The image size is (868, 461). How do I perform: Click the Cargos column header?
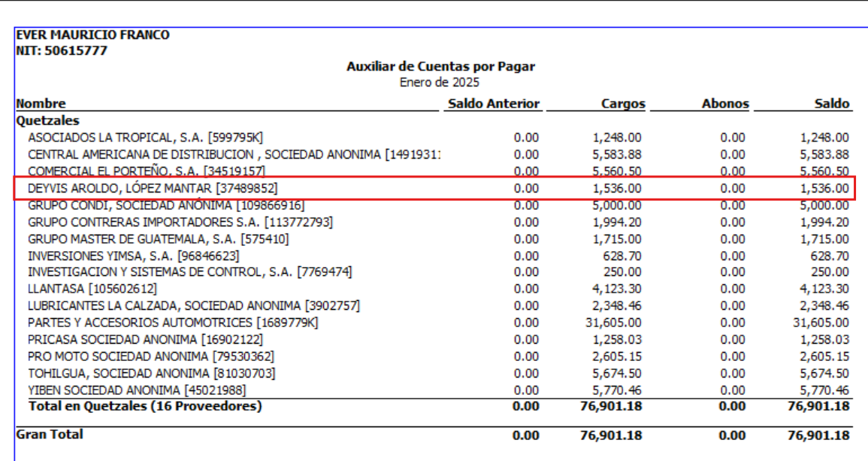(622, 104)
